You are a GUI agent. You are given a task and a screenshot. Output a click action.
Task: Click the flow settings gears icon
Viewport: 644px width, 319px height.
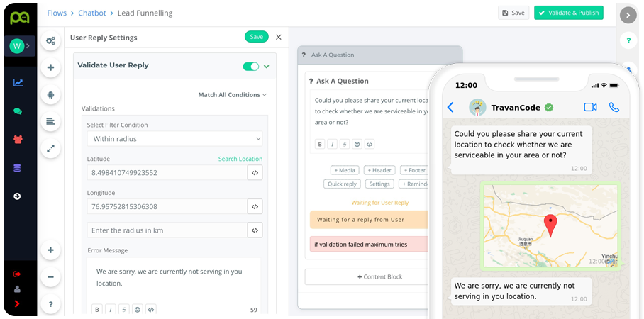click(x=50, y=40)
